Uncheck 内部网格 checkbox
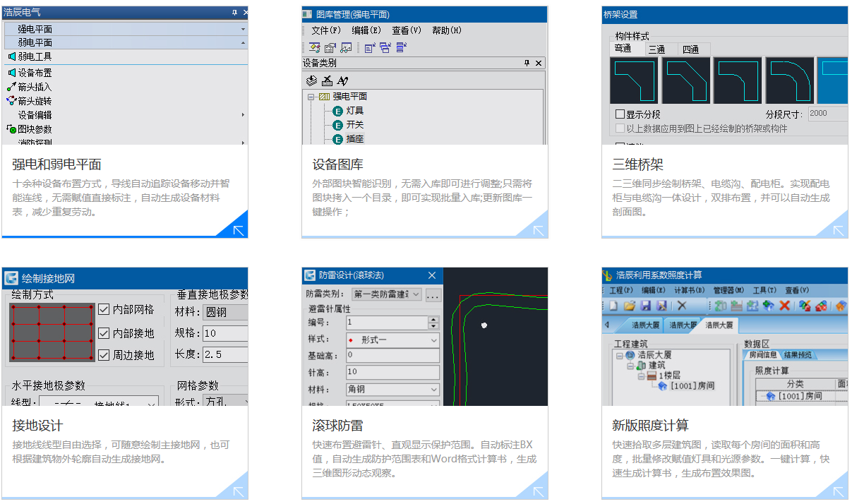Image resolution: width=852 pixels, height=504 pixels. (104, 309)
